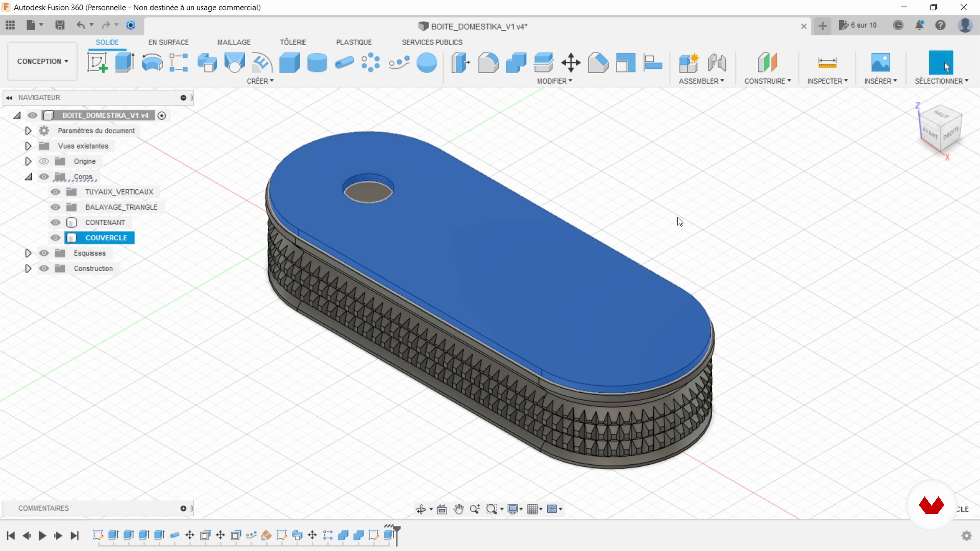Select the Press Pull tool
Viewport: 980px width, 551px height.
(461, 62)
